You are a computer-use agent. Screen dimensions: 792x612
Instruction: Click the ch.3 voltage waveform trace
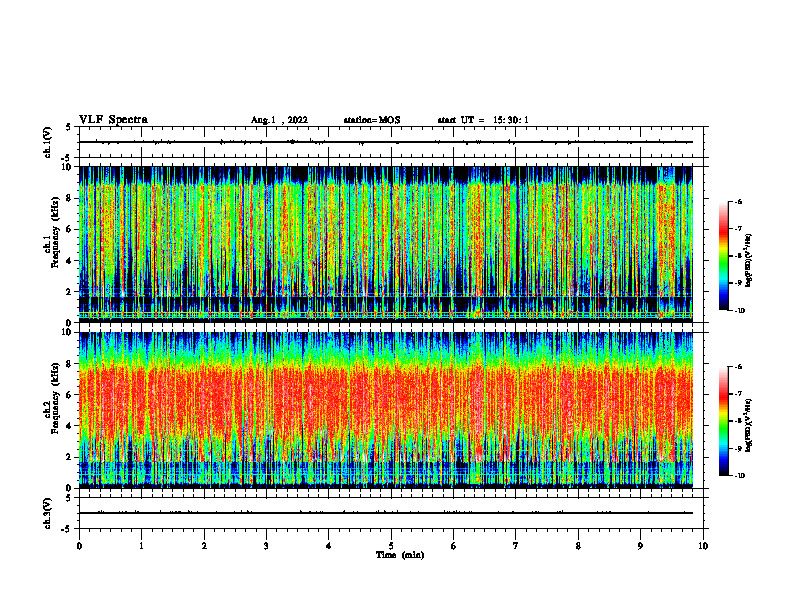click(386, 513)
